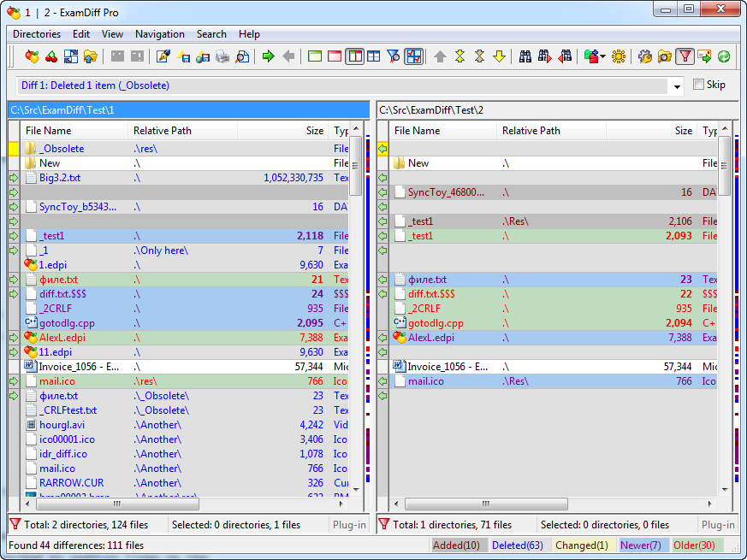Click the save diff report icon

tap(183, 56)
